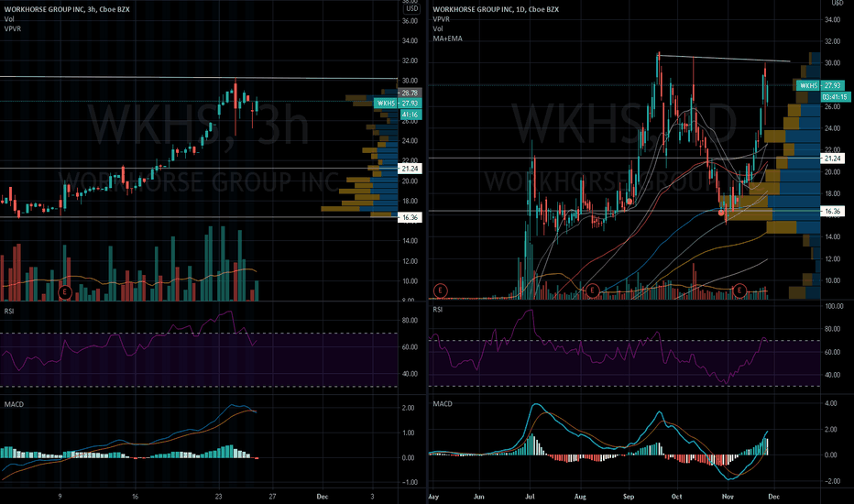Select the Vol indicator label on daily chart
Viewport: 854px width, 504px height.
tap(438, 28)
